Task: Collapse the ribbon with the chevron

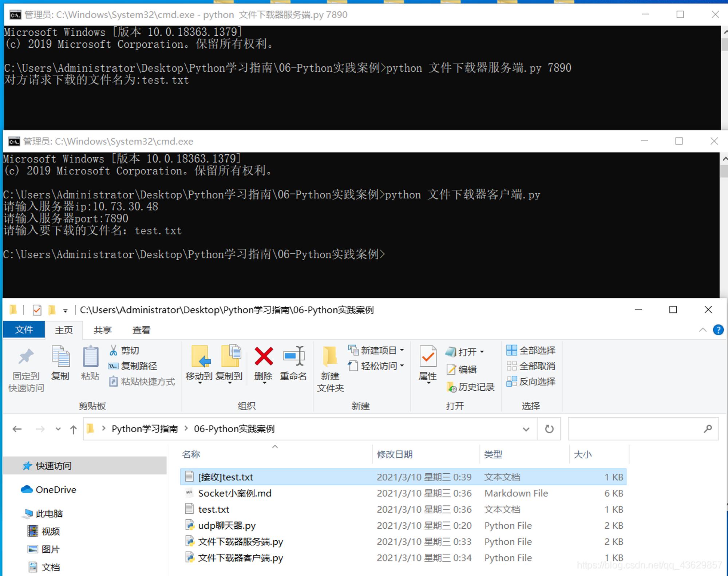Action: pyautogui.click(x=703, y=330)
